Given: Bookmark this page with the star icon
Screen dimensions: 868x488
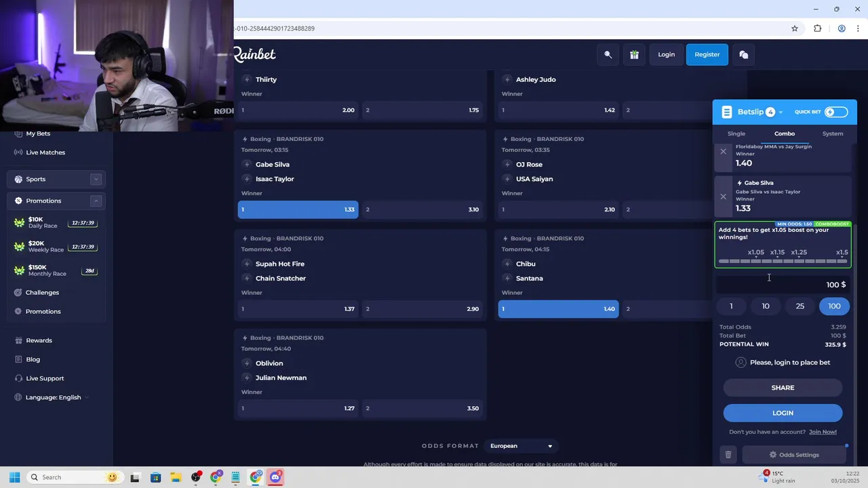Looking at the screenshot, I should point(795,28).
